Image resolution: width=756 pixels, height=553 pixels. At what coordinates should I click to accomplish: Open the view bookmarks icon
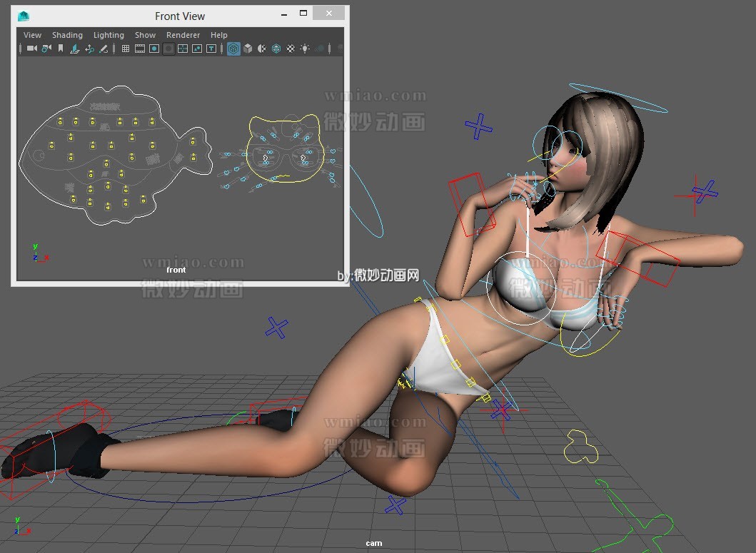point(61,49)
